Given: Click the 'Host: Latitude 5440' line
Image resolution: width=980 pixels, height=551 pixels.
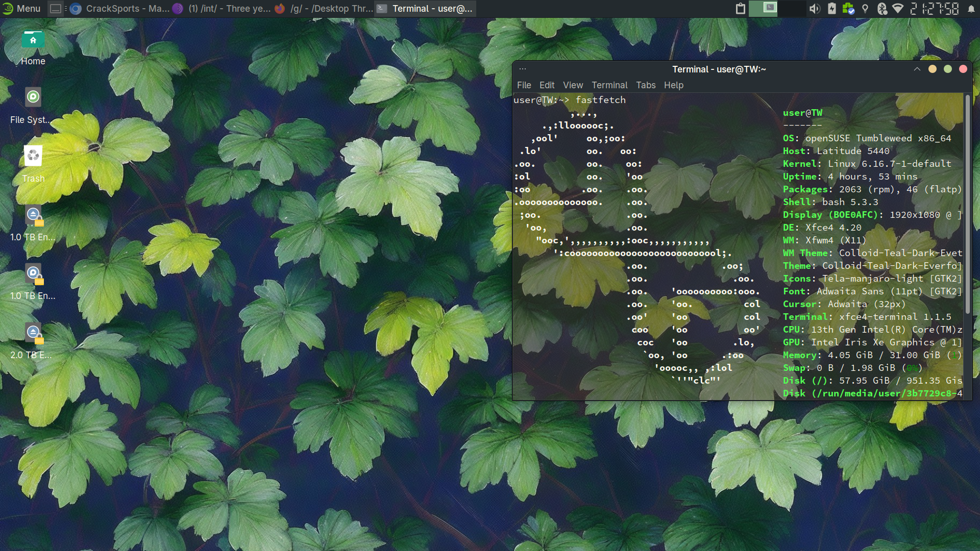Looking at the screenshot, I should 836,151.
